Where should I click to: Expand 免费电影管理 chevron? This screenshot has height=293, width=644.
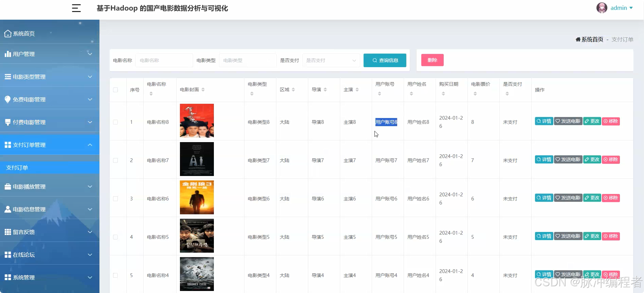[90, 99]
